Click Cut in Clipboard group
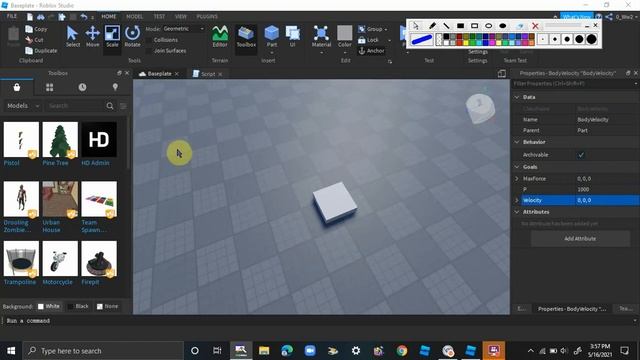 point(34,40)
